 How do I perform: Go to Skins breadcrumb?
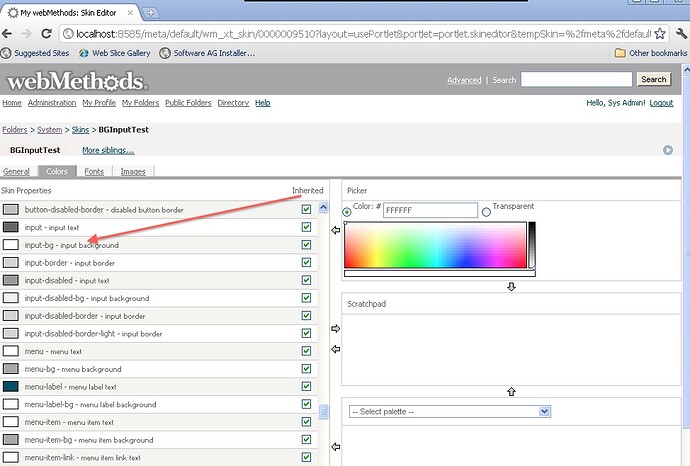click(81, 130)
